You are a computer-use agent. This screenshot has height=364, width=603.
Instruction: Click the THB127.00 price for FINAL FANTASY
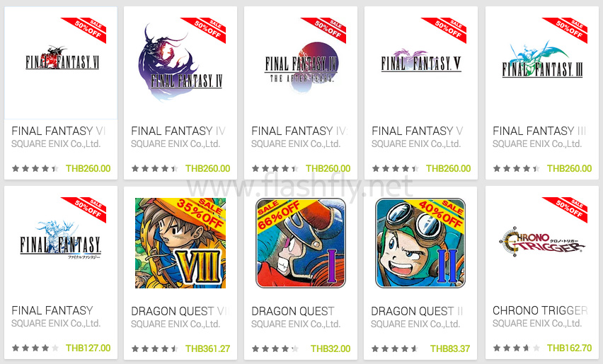point(88,348)
